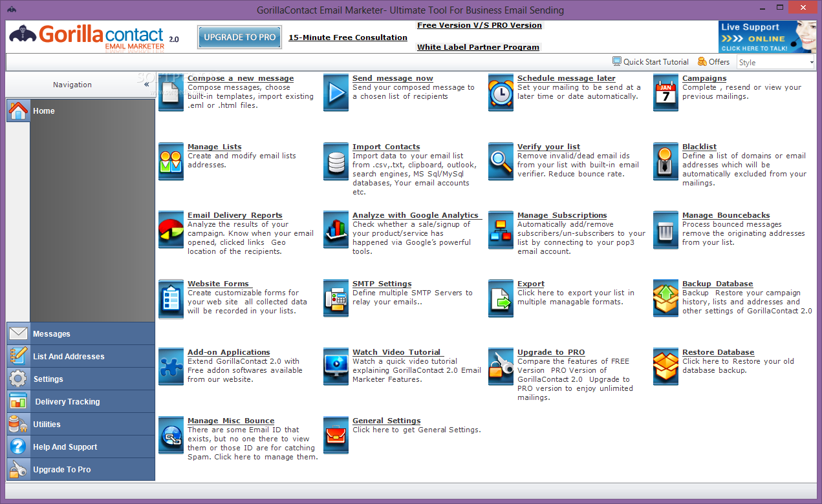
Task: Open the Schedule message later link
Action: [x=567, y=78]
